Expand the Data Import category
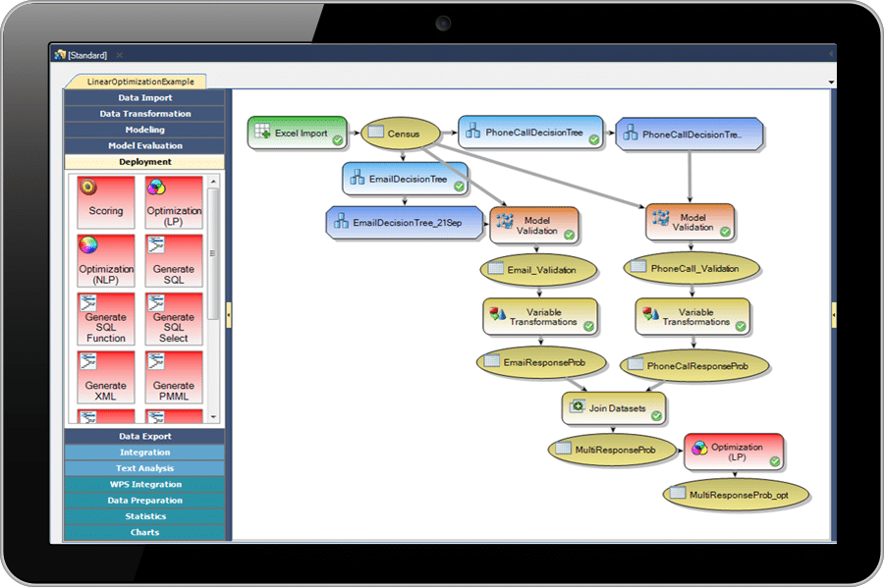 click(144, 98)
